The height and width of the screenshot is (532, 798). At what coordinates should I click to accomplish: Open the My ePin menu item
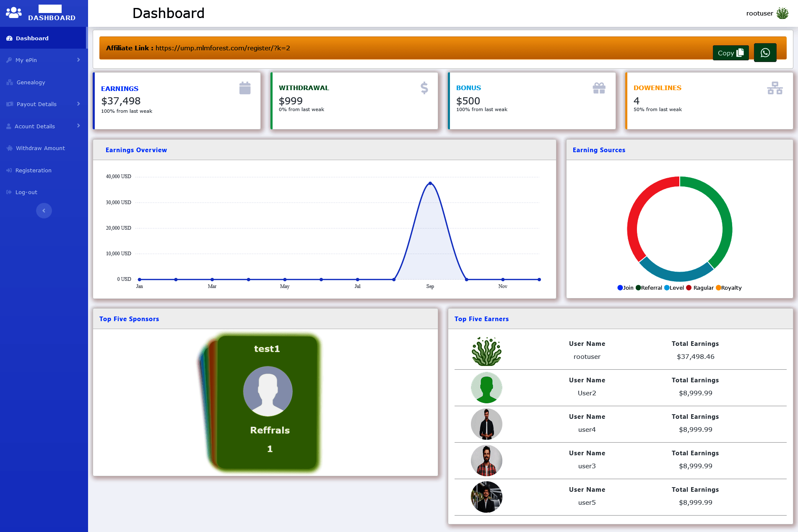[43, 60]
